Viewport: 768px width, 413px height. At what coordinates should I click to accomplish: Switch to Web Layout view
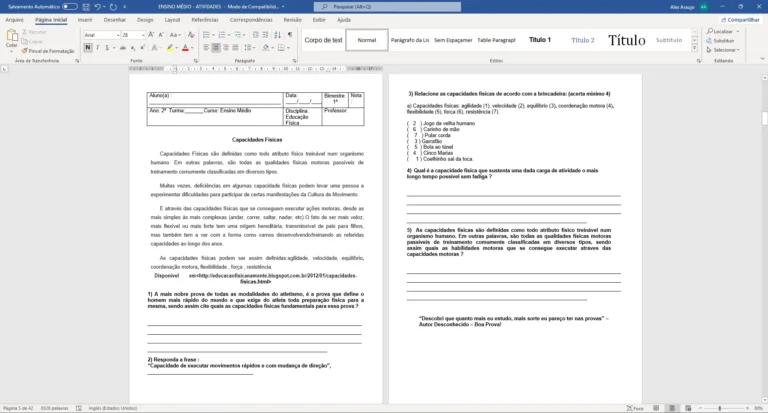pos(688,408)
